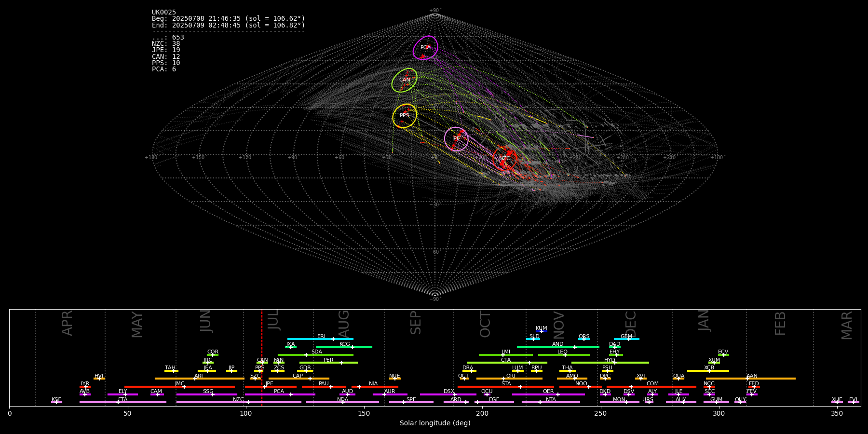Click the AND shower bar
Screen dimensions: 868x434
click(558, 347)
